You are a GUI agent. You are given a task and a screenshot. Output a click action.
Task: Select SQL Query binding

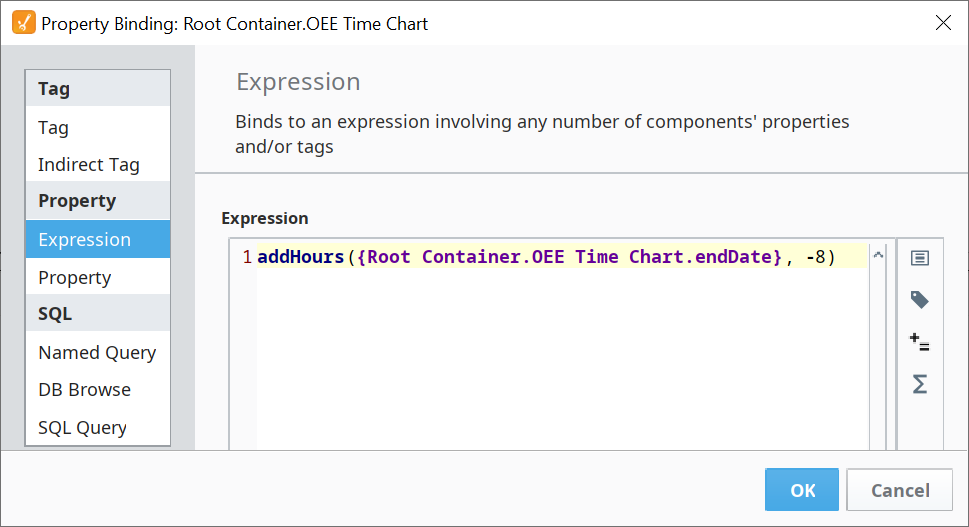click(82, 428)
